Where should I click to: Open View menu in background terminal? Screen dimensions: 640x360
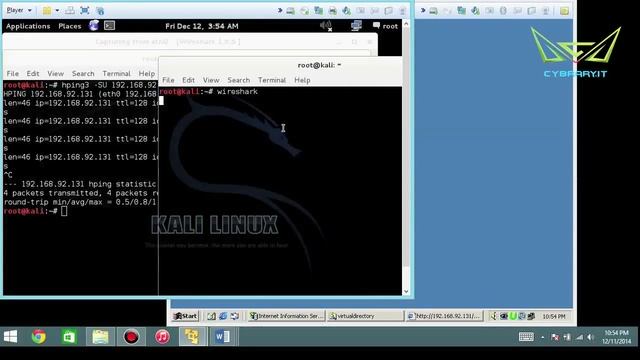click(x=55, y=73)
